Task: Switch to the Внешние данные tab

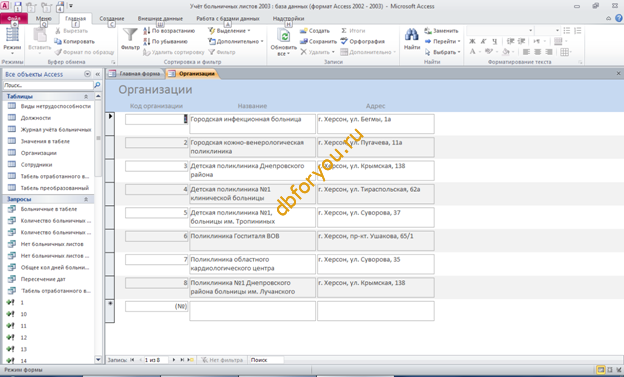Action: (160, 18)
